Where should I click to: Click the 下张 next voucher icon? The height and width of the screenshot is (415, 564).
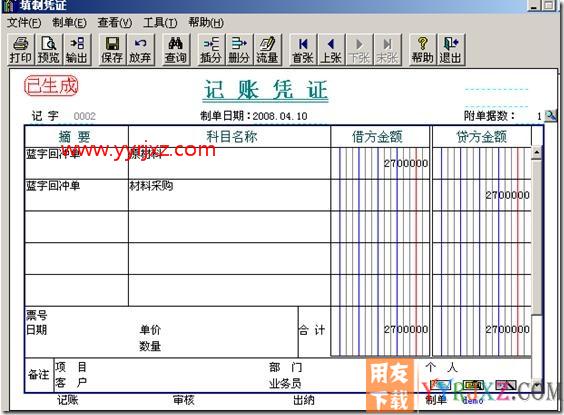click(x=359, y=50)
